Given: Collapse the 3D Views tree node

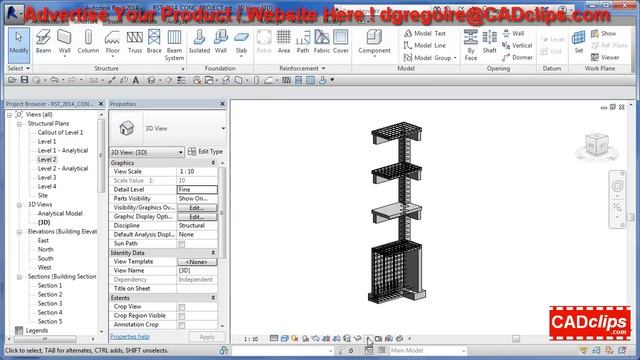Looking at the screenshot, I should point(19,205).
